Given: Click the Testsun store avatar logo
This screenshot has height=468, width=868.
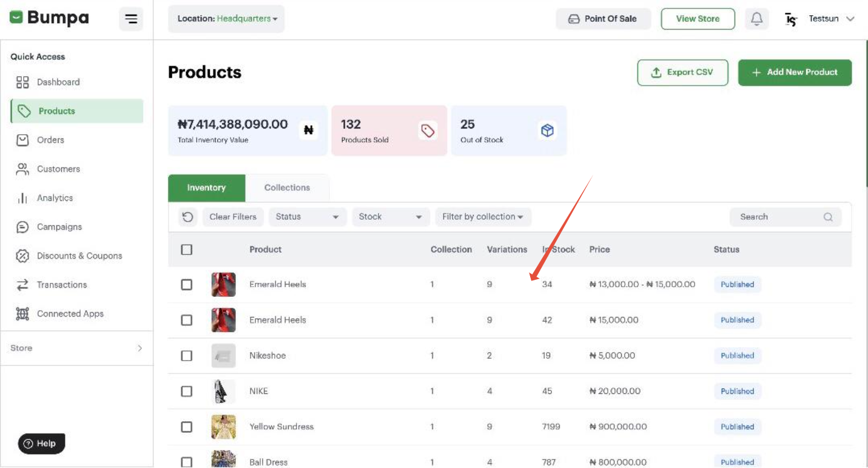Looking at the screenshot, I should click(x=790, y=19).
